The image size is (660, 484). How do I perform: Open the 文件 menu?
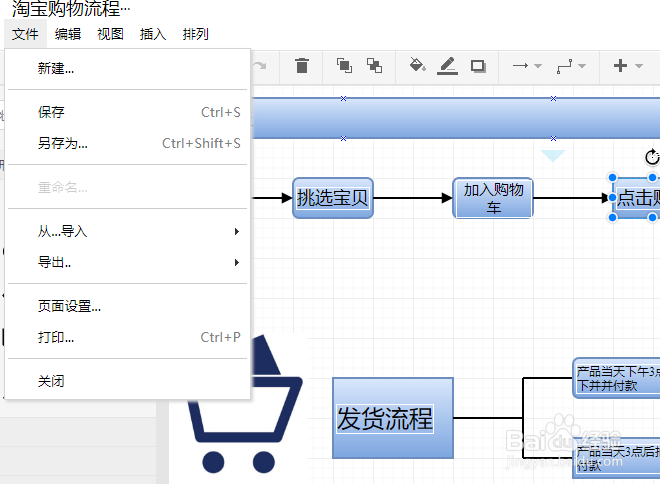click(x=25, y=34)
